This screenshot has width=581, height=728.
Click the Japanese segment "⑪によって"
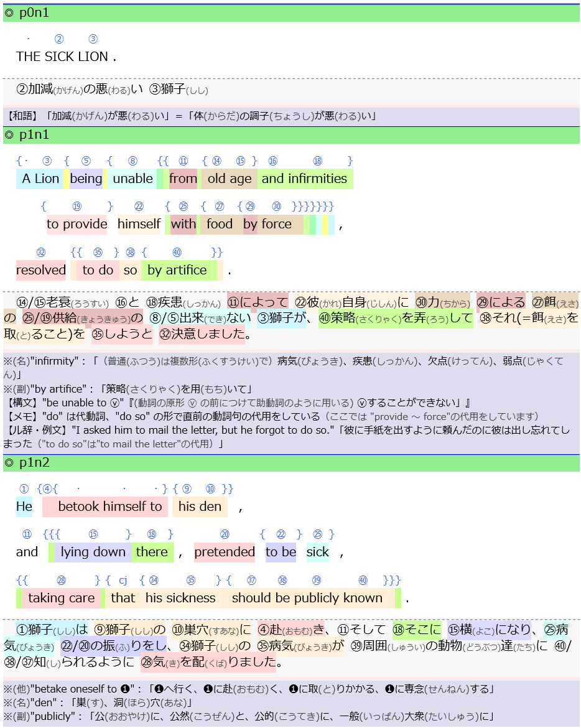[x=258, y=303]
